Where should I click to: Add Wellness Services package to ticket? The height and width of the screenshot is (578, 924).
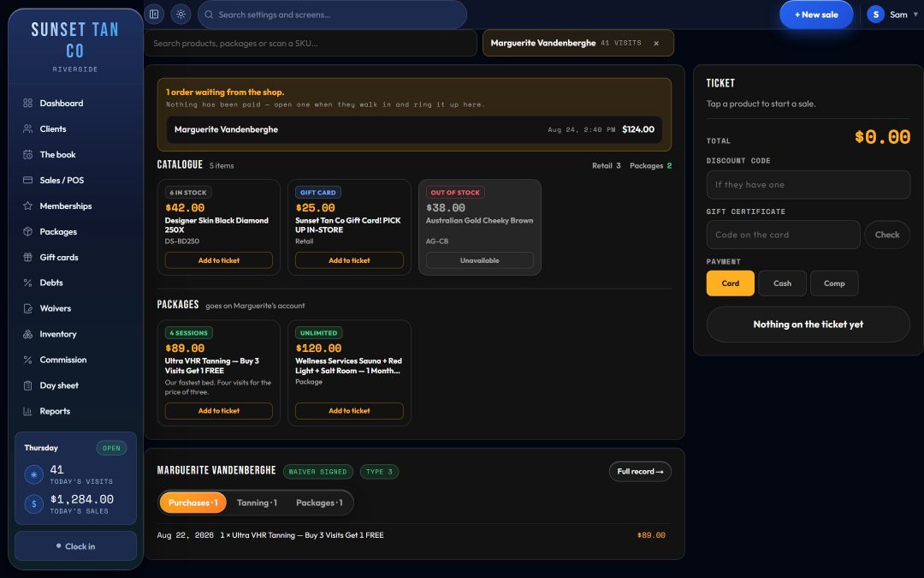(349, 410)
